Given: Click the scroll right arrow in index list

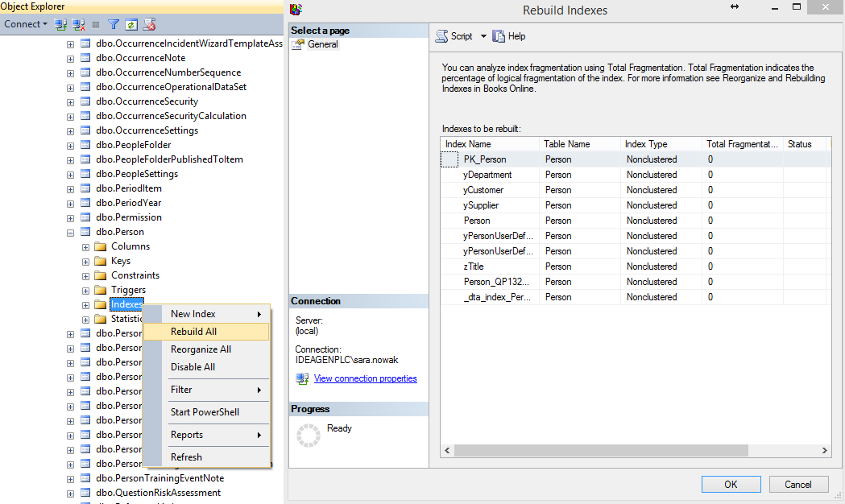Looking at the screenshot, I should (825, 451).
